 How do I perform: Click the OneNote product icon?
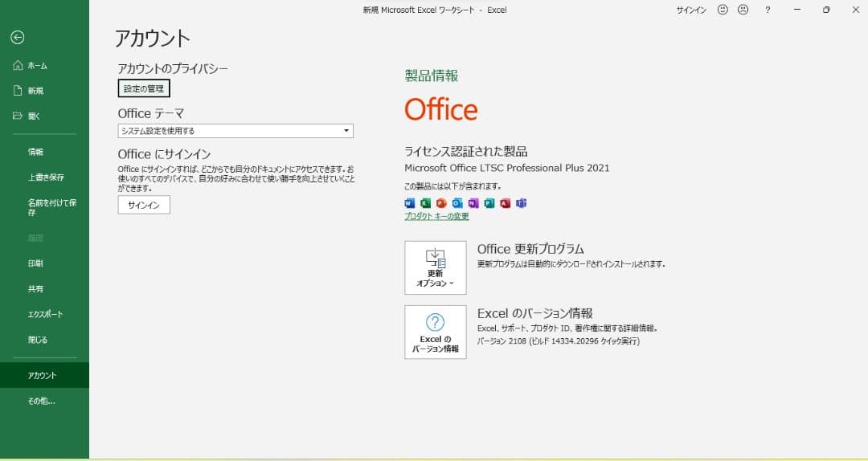(473, 203)
